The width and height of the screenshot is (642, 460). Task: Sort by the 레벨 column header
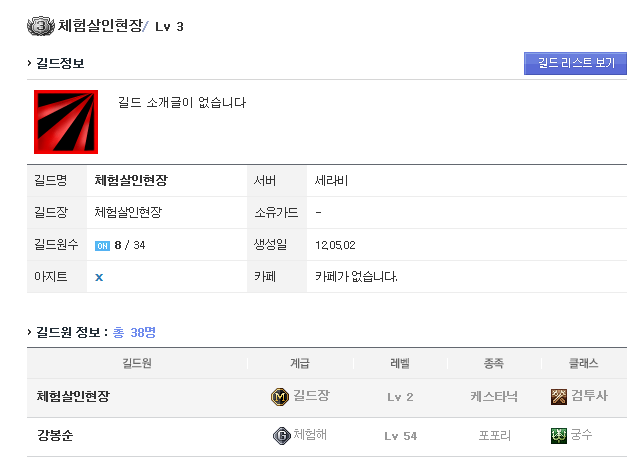(x=399, y=363)
